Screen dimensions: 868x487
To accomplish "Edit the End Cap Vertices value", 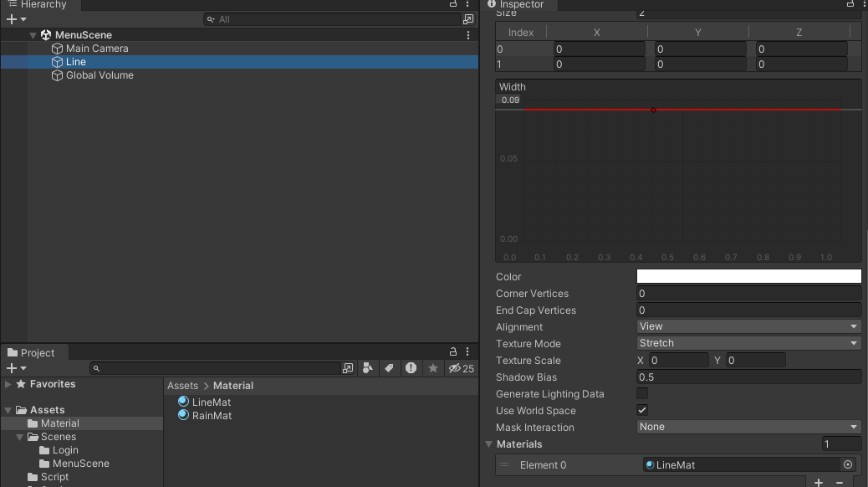I will pyautogui.click(x=748, y=310).
